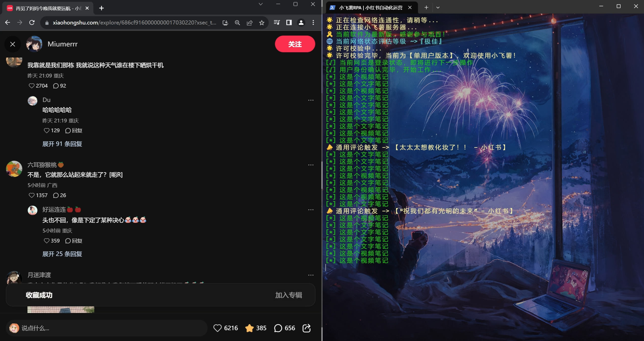Viewport: 644px width, 341px height.
Task: Toggle the browser side panel
Action: [289, 22]
